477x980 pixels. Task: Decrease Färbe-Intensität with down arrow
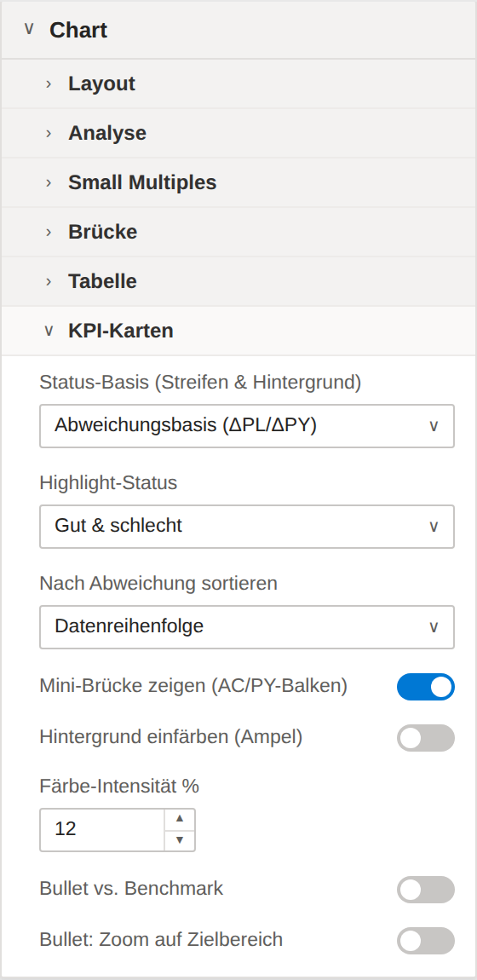[x=180, y=840]
